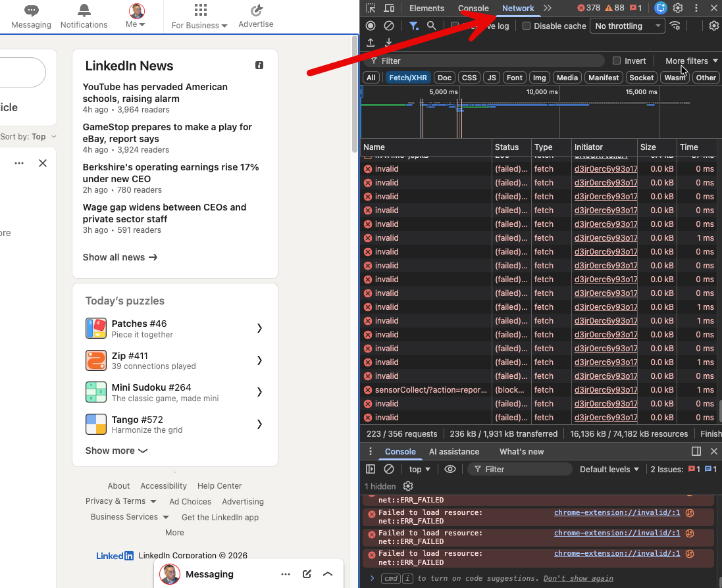Toggle the Doc type filter
This screenshot has height=588, width=722.
pos(444,78)
